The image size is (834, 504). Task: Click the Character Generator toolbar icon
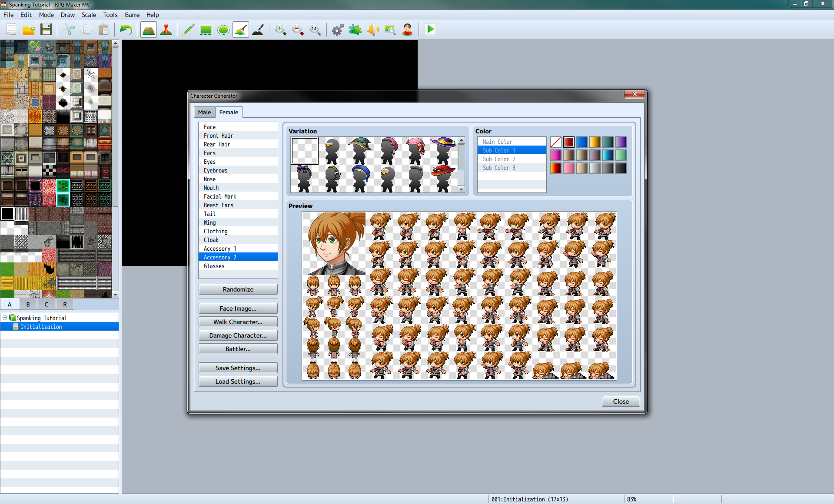point(408,30)
